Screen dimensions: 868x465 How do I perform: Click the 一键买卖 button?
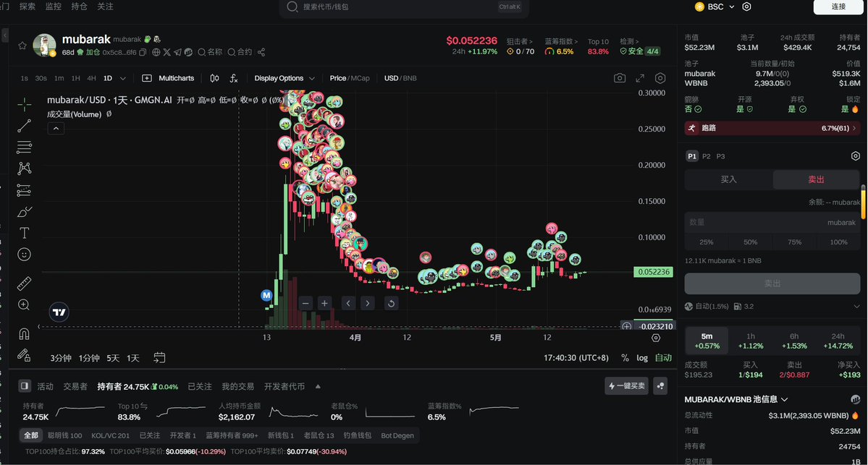626,386
